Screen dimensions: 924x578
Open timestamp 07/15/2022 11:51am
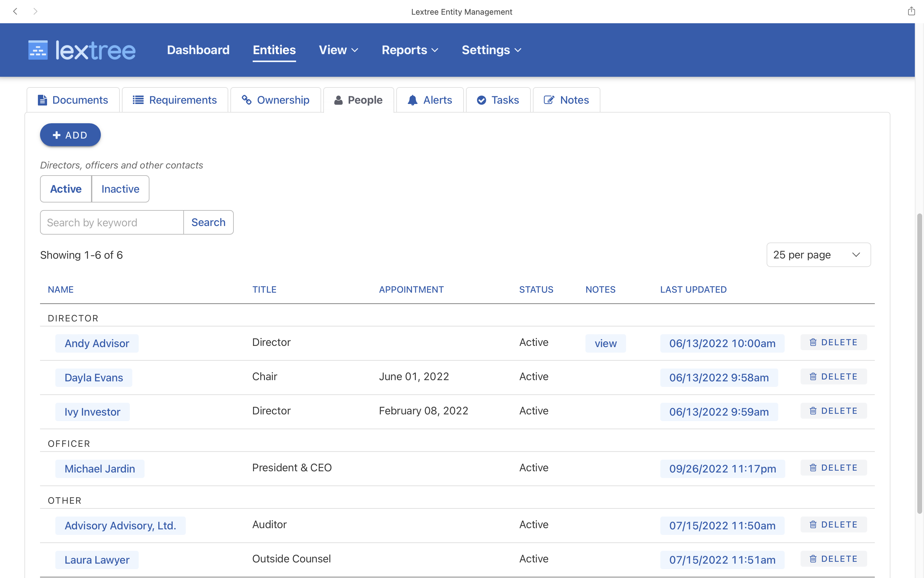click(x=722, y=560)
